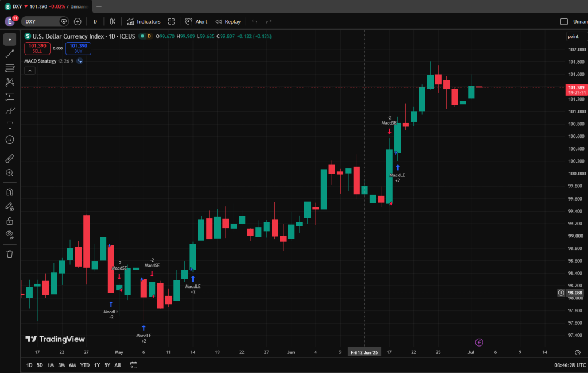Switch to the 1M time range
Image resolution: width=588 pixels, height=373 pixels.
pyautogui.click(x=51, y=365)
